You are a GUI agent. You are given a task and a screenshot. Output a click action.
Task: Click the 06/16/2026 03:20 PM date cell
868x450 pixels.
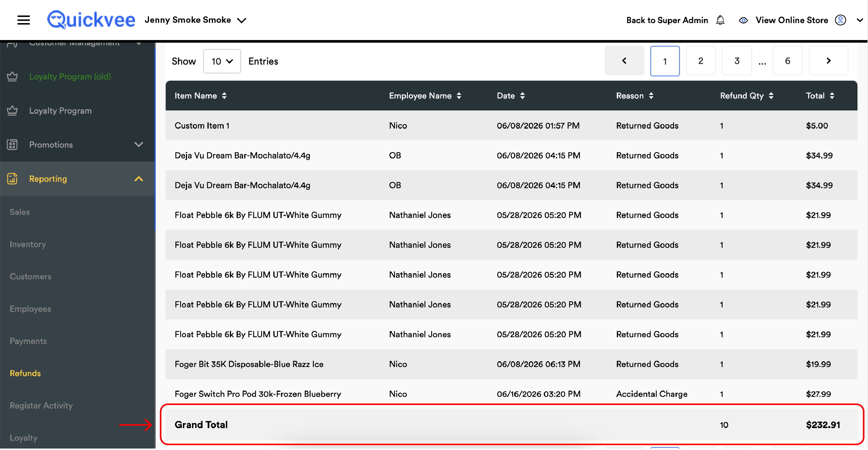coord(538,394)
